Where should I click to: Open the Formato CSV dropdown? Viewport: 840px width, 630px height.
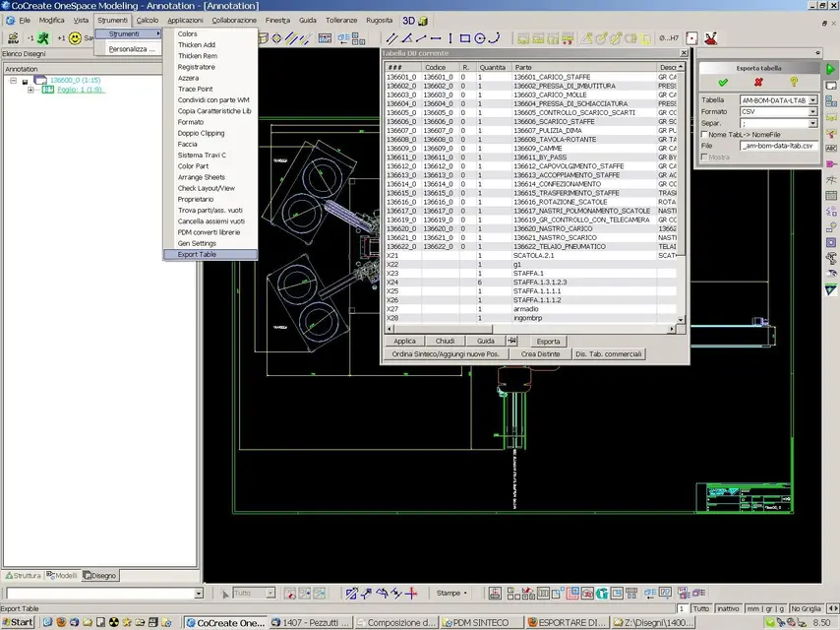(813, 112)
